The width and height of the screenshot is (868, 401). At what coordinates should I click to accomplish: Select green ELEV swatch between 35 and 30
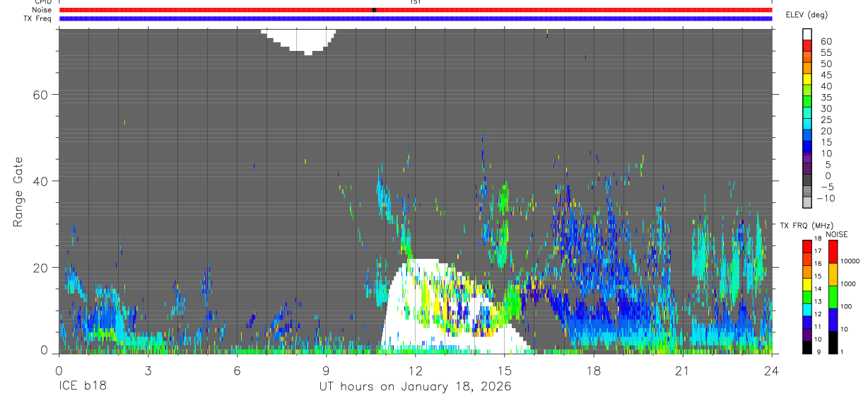tap(807, 103)
